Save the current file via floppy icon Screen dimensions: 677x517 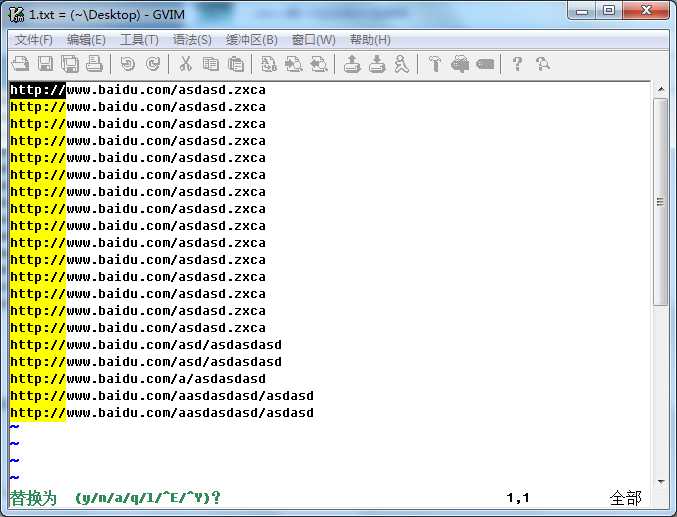coord(45,64)
